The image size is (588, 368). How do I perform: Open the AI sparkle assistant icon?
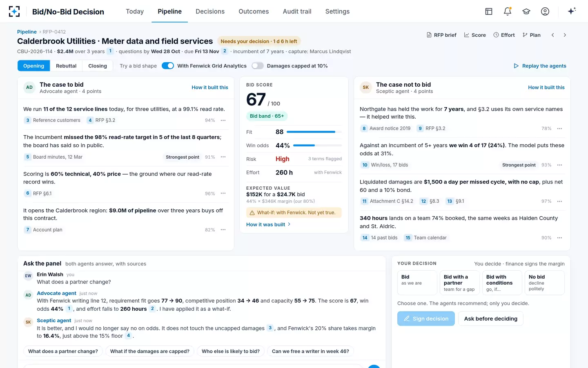pyautogui.click(x=572, y=11)
